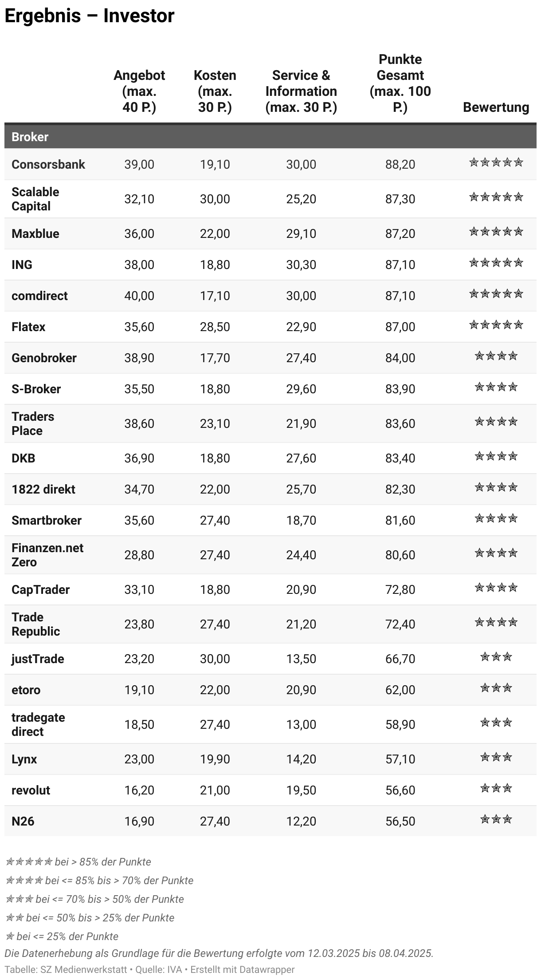Image resolution: width=541 pixels, height=980 pixels.
Task: Click the three-star rating for justTrade
Action: click(496, 657)
